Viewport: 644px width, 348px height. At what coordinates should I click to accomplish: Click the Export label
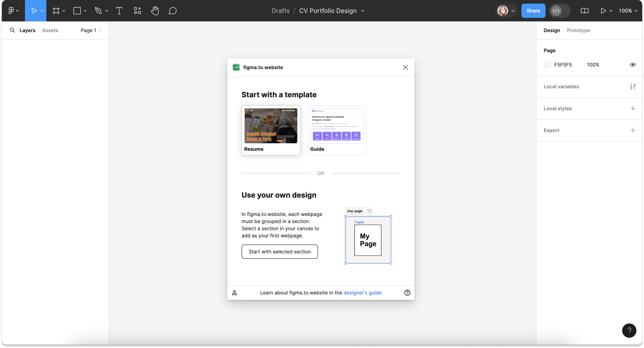(551, 130)
